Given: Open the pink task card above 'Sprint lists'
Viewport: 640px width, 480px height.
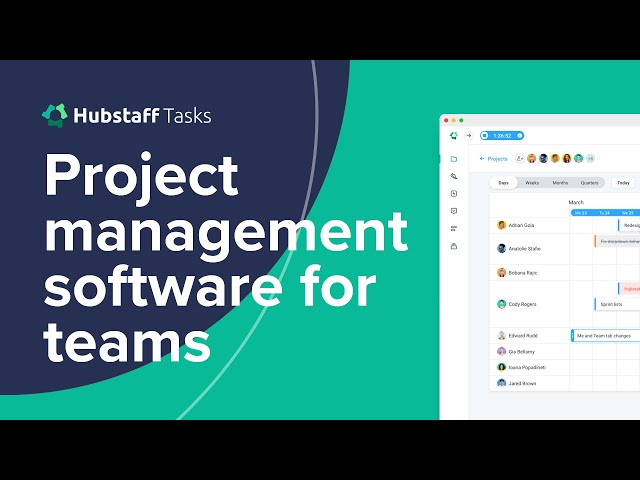Looking at the screenshot, I should (629, 289).
